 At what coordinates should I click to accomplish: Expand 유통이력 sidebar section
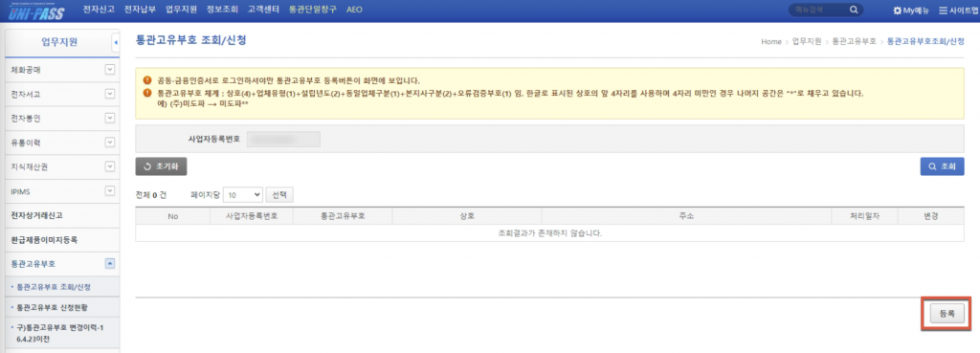point(110,142)
